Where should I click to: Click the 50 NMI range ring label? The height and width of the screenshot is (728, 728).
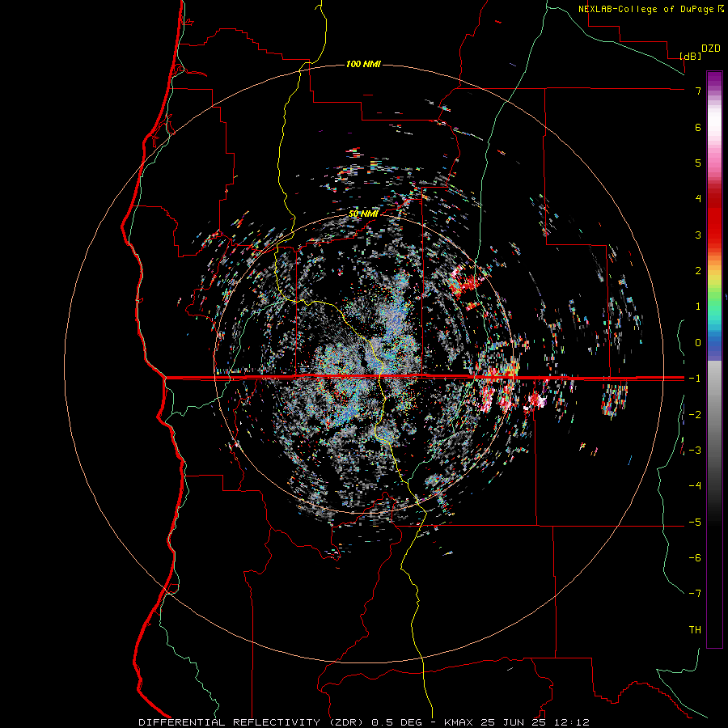(x=363, y=214)
